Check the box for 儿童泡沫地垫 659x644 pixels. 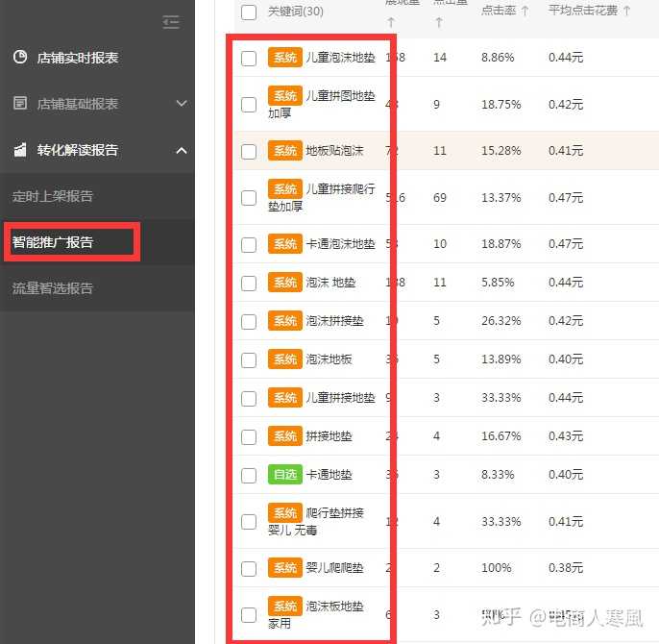tap(249, 59)
